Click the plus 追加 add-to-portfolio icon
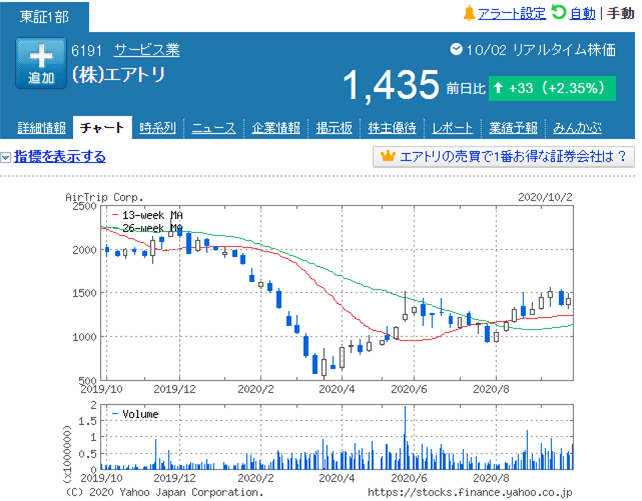Viewport: 642px width, 501px height. click(41, 63)
